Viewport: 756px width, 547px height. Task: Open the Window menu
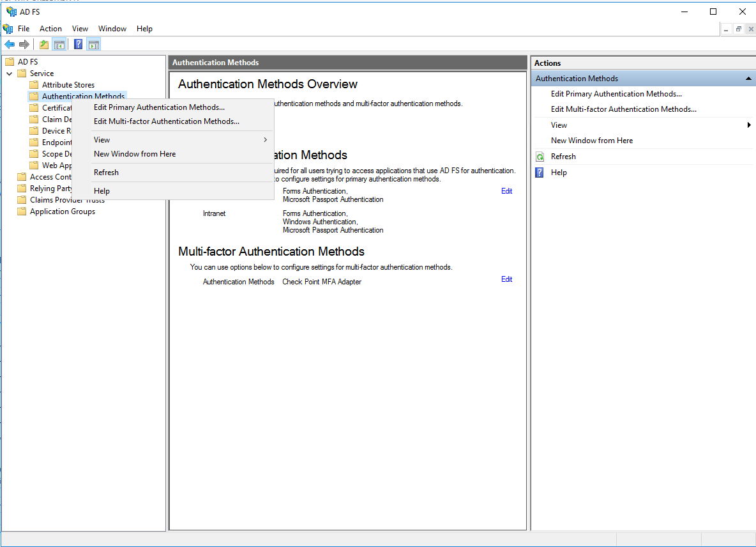(112, 29)
